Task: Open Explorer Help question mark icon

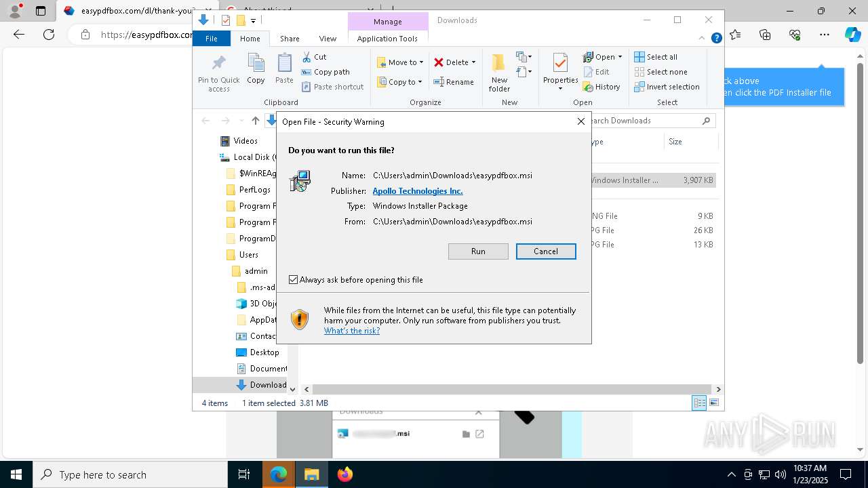Action: pyautogui.click(x=716, y=39)
